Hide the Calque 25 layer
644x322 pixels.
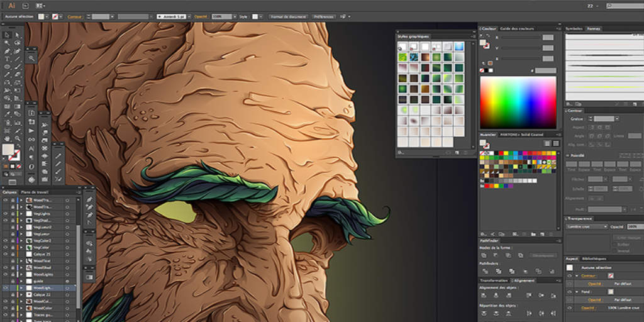click(5, 254)
